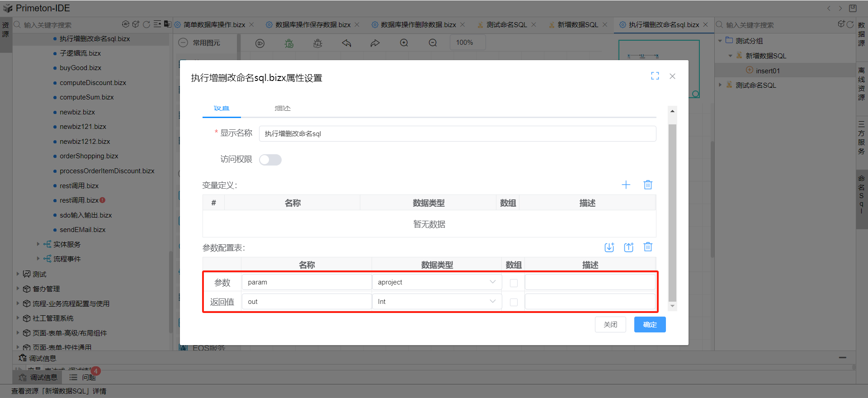Expand the 测试命名SQL tree node
This screenshot has width=868, height=398.
pyautogui.click(x=720, y=85)
